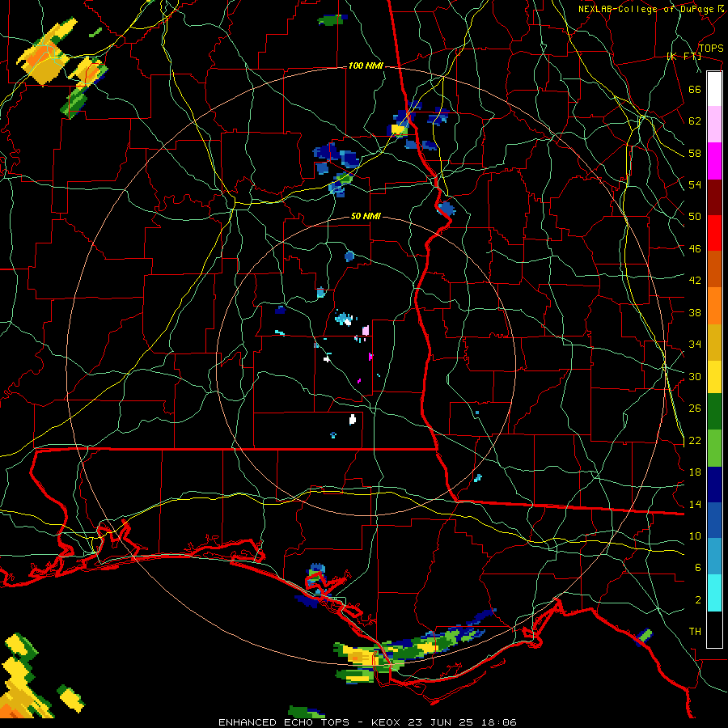
Task: Click the '6' legend value
Action: pos(698,568)
